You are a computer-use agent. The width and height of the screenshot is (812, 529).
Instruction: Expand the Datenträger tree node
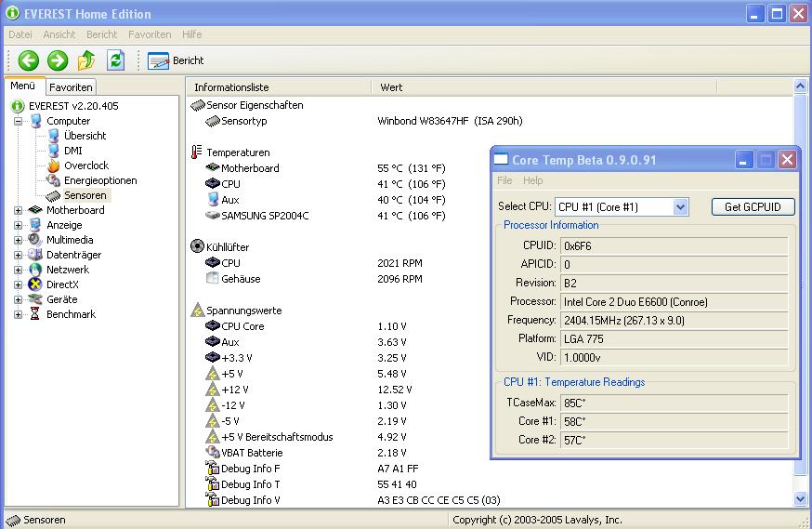(x=19, y=255)
